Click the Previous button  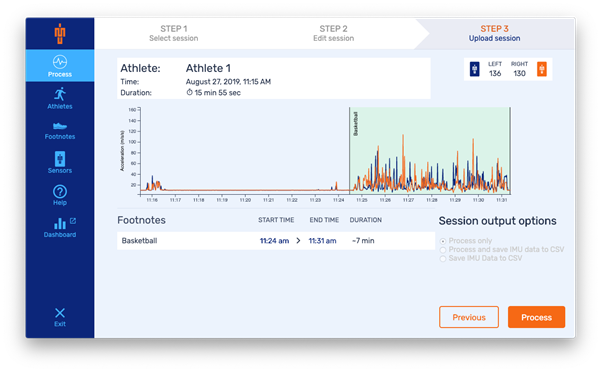pyautogui.click(x=469, y=317)
